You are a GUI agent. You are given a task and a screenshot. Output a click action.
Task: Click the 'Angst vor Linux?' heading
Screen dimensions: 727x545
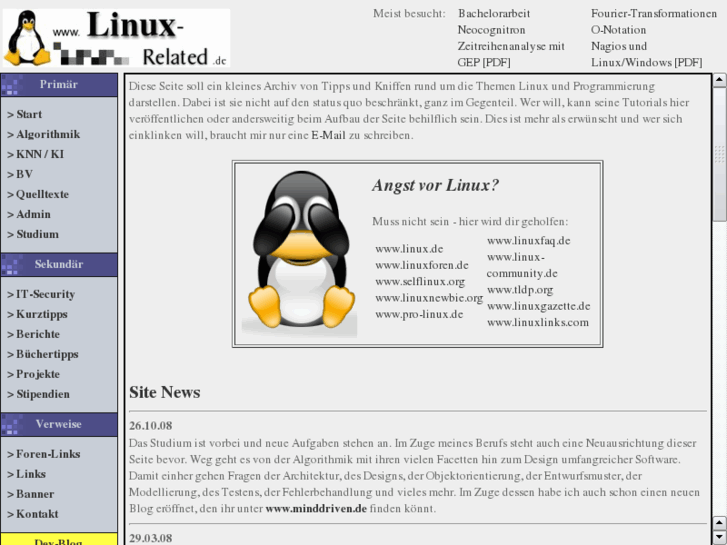[435, 185]
